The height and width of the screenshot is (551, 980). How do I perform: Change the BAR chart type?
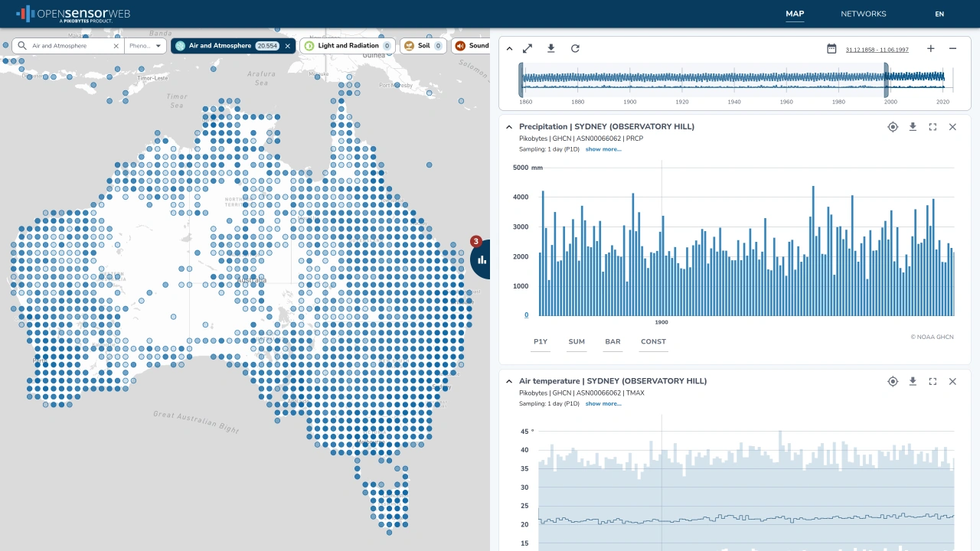(612, 342)
